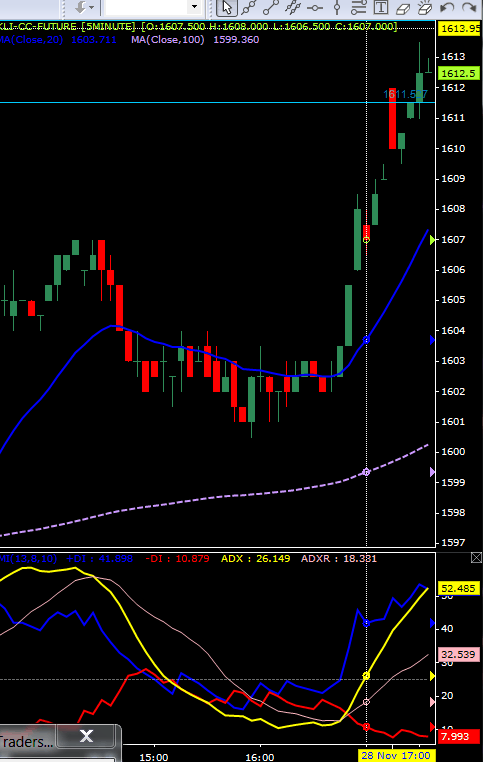
Task: Click the 32.539 pink ADXR value tag
Action: click(x=459, y=654)
